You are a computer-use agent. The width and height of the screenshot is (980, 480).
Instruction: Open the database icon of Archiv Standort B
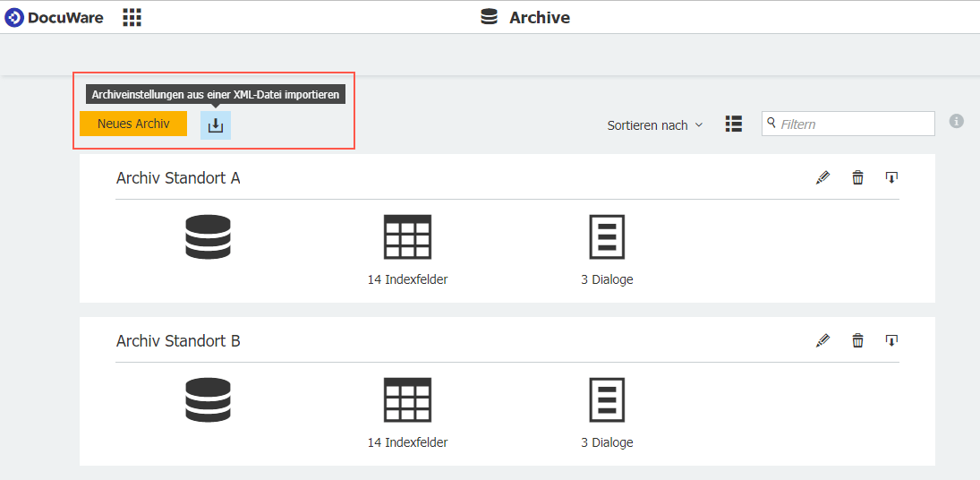[208, 400]
